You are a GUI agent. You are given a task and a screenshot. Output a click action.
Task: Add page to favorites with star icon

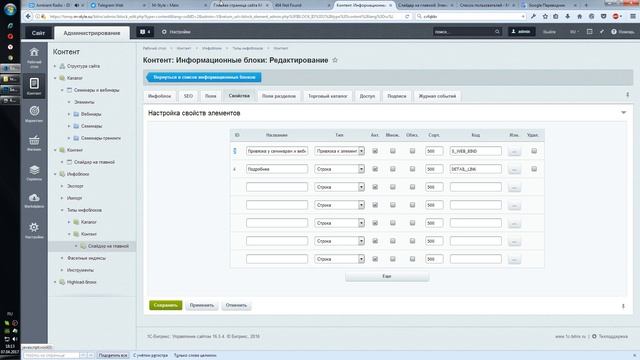click(335, 60)
